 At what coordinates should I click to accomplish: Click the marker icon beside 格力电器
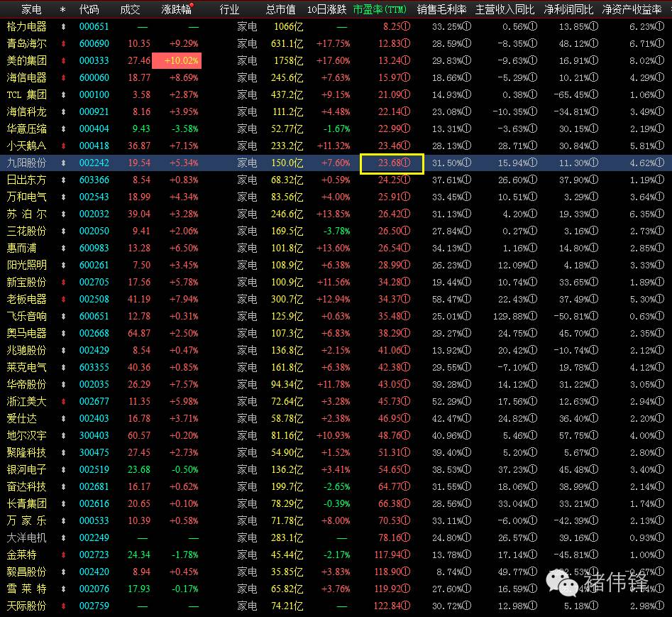63,26
